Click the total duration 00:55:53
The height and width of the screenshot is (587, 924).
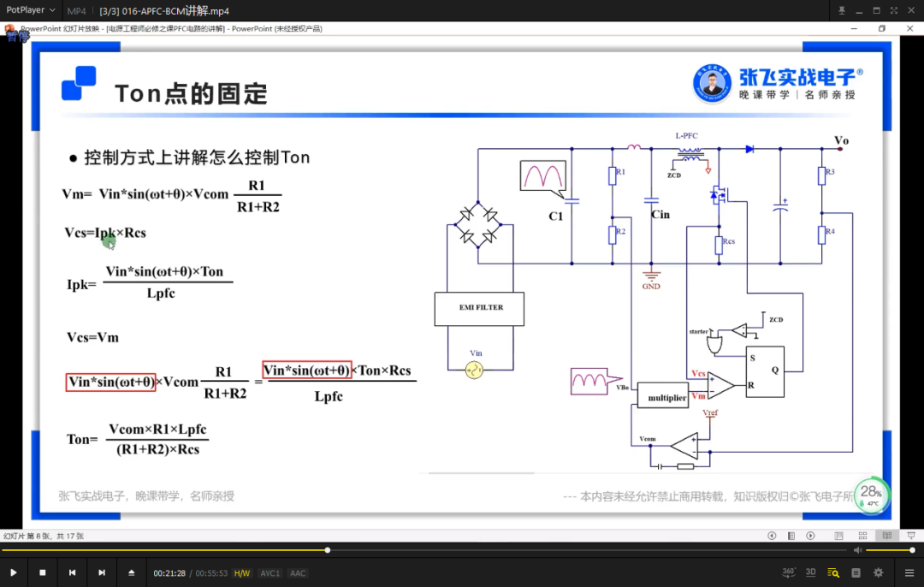(x=211, y=572)
